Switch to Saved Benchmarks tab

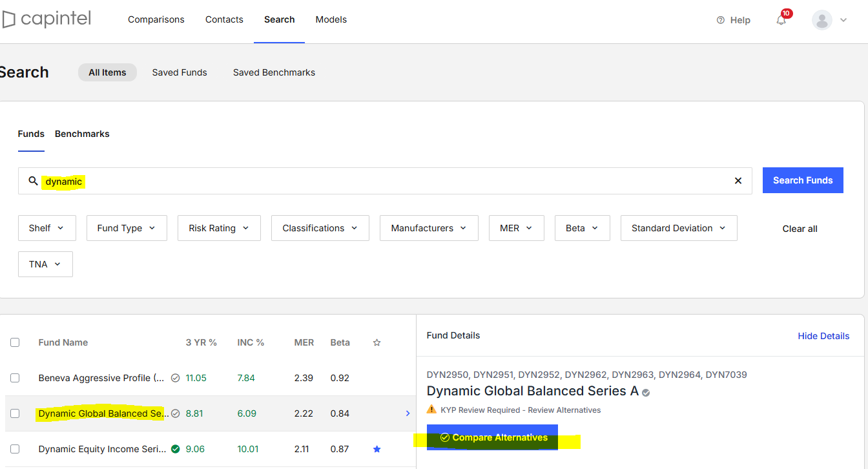click(x=274, y=72)
